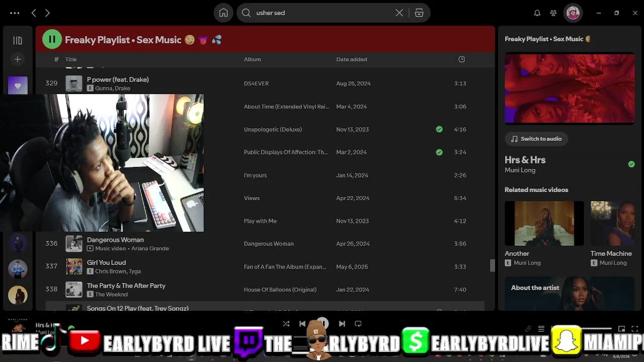Click the now playing music video
The image size is (644, 362).
(570, 88)
